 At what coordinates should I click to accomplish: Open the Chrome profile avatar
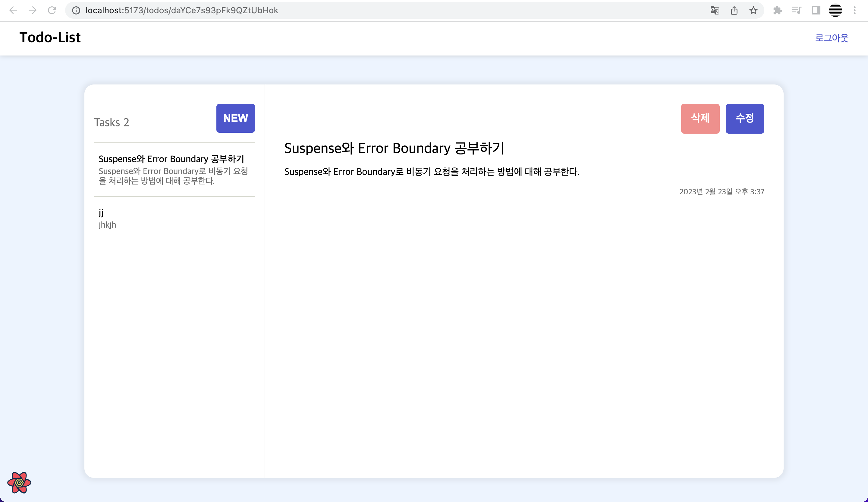click(x=835, y=10)
